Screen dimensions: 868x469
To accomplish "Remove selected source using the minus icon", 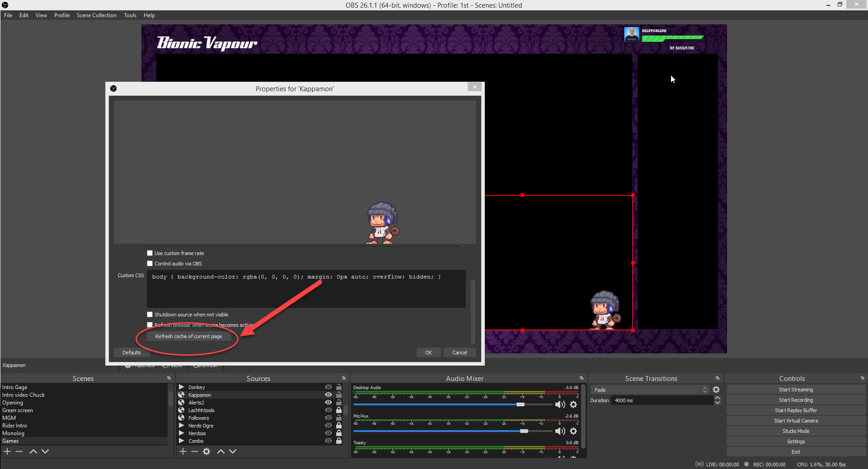I will [194, 451].
